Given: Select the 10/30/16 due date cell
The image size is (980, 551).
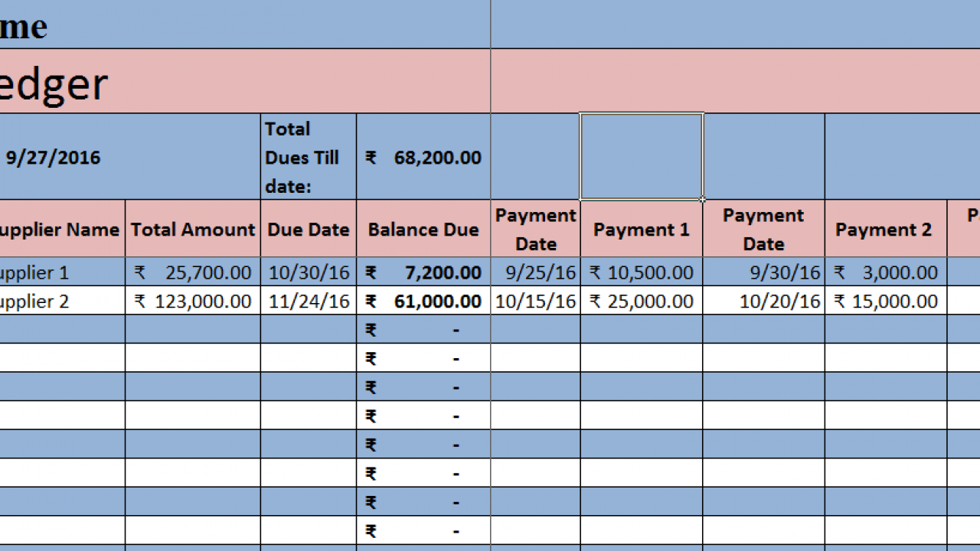Looking at the screenshot, I should 309,272.
